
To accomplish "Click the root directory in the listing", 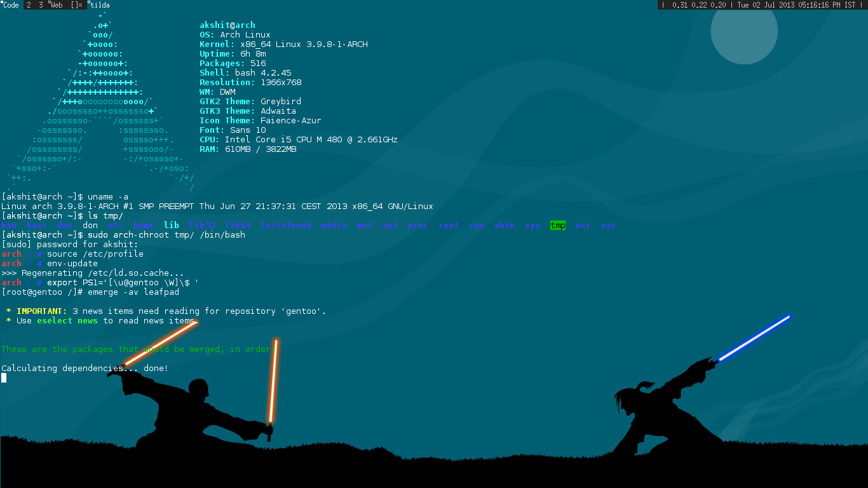I will click(x=449, y=226).
